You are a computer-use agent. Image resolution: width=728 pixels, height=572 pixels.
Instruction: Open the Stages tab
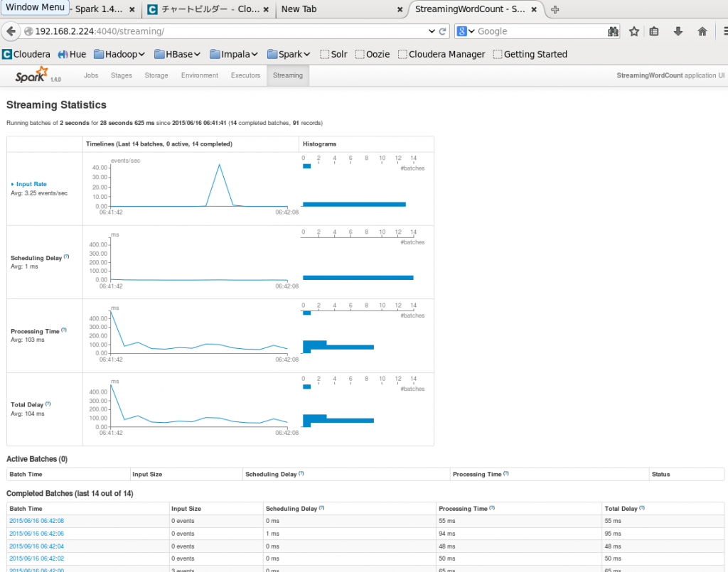pos(121,75)
